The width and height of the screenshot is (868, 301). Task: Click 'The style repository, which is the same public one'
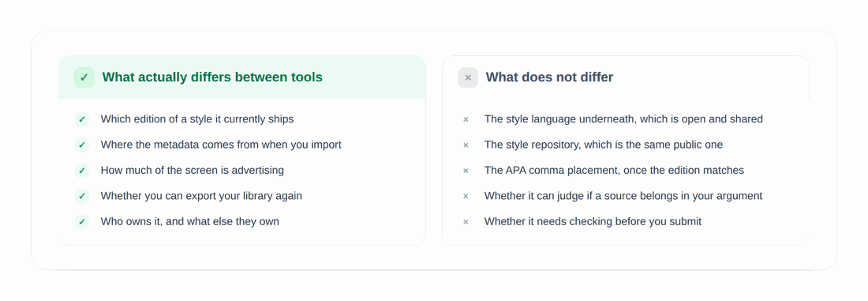(604, 145)
